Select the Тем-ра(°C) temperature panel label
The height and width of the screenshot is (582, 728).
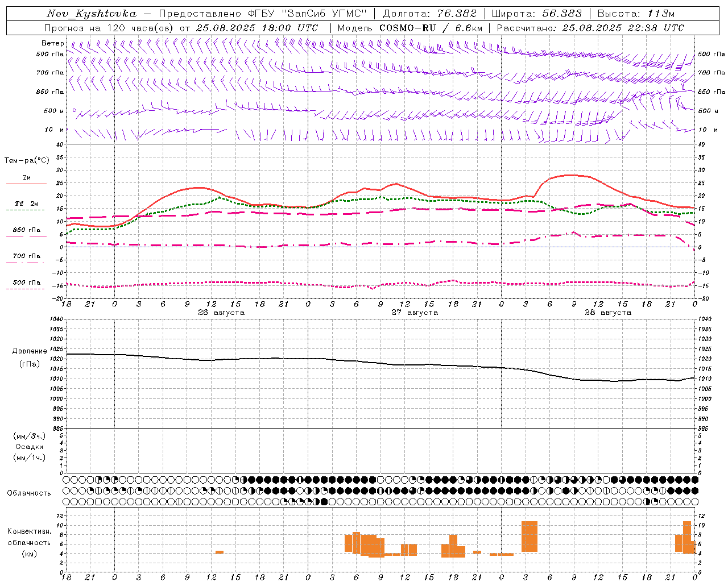27,161
